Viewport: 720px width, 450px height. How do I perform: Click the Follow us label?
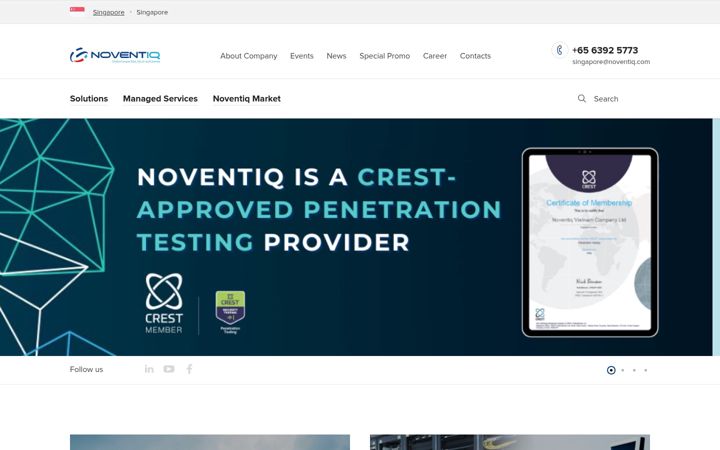86,369
